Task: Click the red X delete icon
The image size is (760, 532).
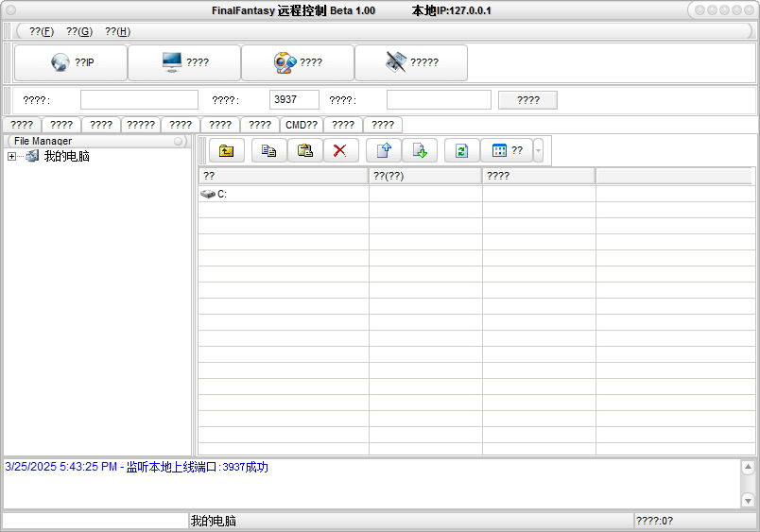Action: pos(340,150)
